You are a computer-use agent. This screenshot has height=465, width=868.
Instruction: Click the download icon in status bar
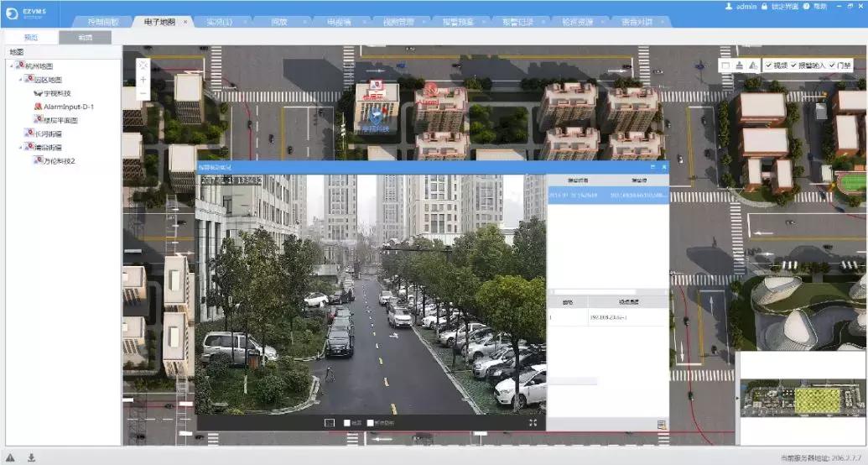(x=32, y=457)
